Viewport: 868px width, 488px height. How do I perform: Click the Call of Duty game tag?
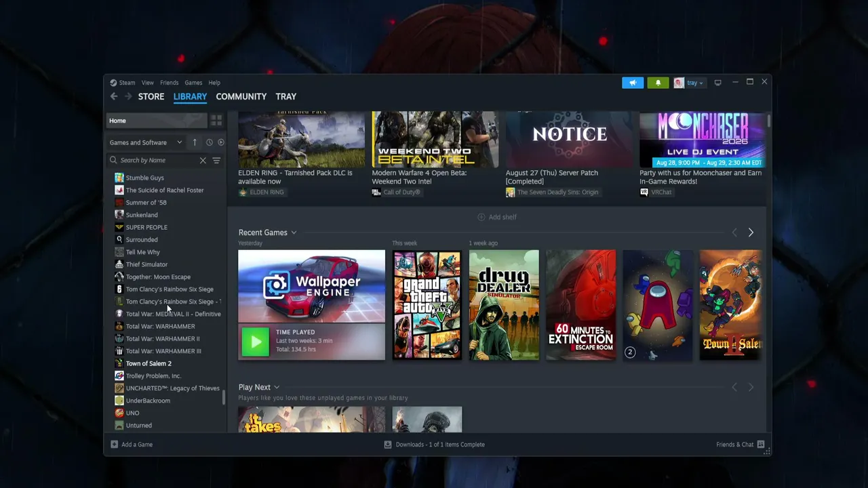(x=396, y=192)
